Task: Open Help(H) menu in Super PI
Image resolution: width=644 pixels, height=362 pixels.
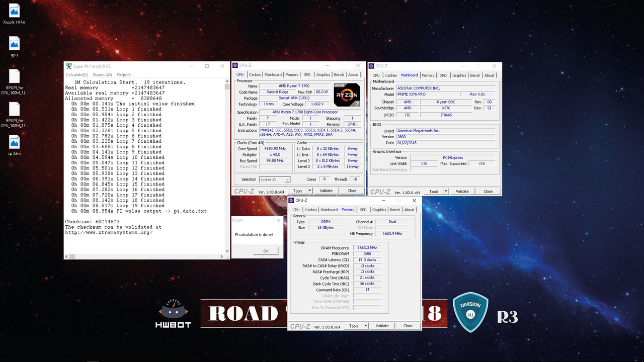Action: click(123, 75)
